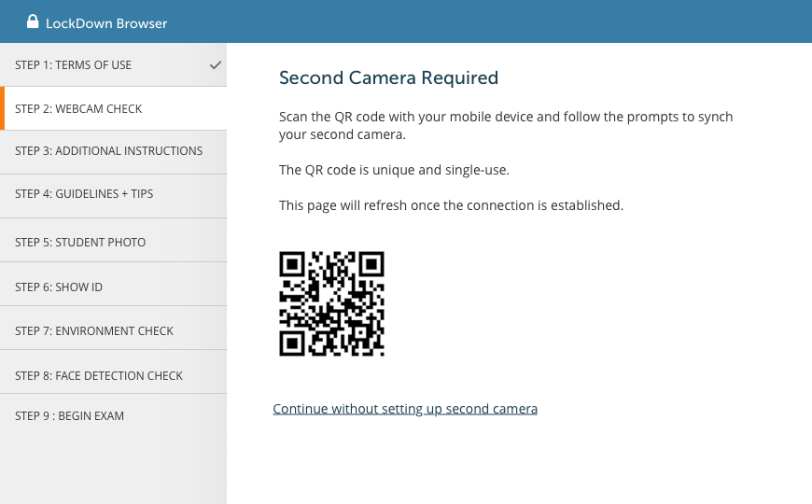This screenshot has height=504, width=812.
Task: Open Step 1: Terms of Use
Action: click(x=114, y=64)
